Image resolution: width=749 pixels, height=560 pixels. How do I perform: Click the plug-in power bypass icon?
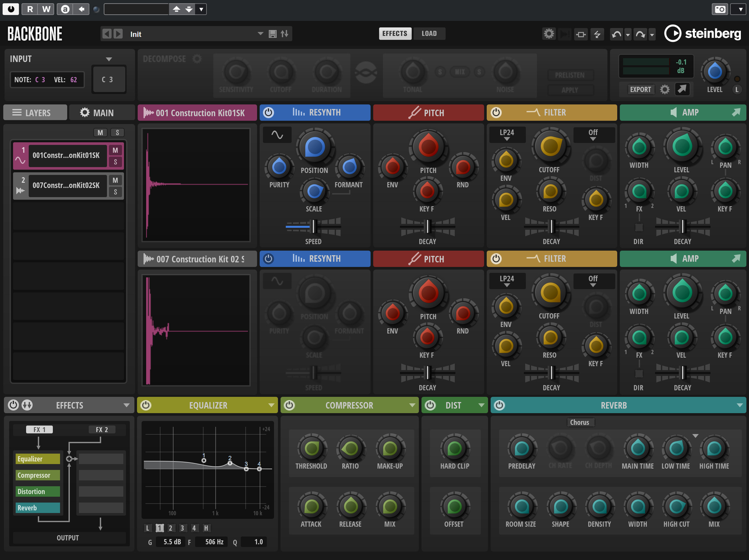click(x=11, y=9)
